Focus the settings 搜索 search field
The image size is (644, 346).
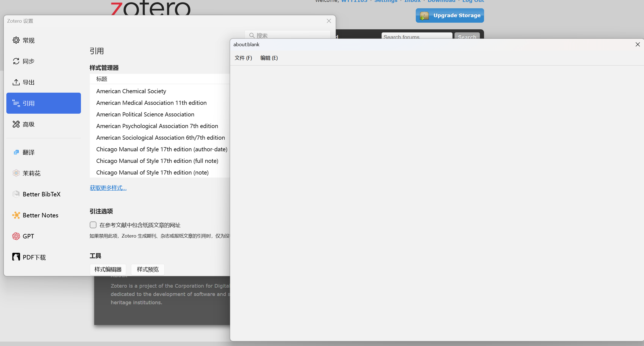[x=288, y=35]
